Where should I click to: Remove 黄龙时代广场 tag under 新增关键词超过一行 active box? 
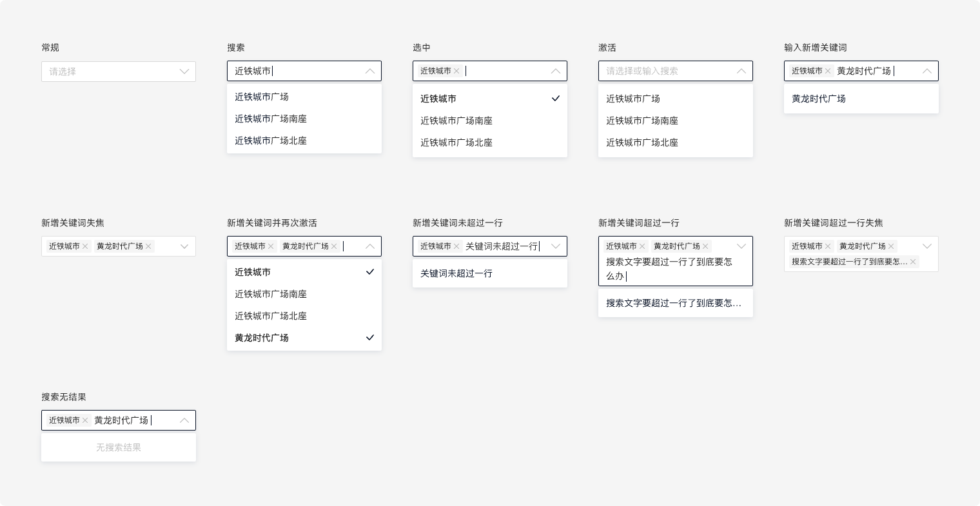tap(705, 246)
